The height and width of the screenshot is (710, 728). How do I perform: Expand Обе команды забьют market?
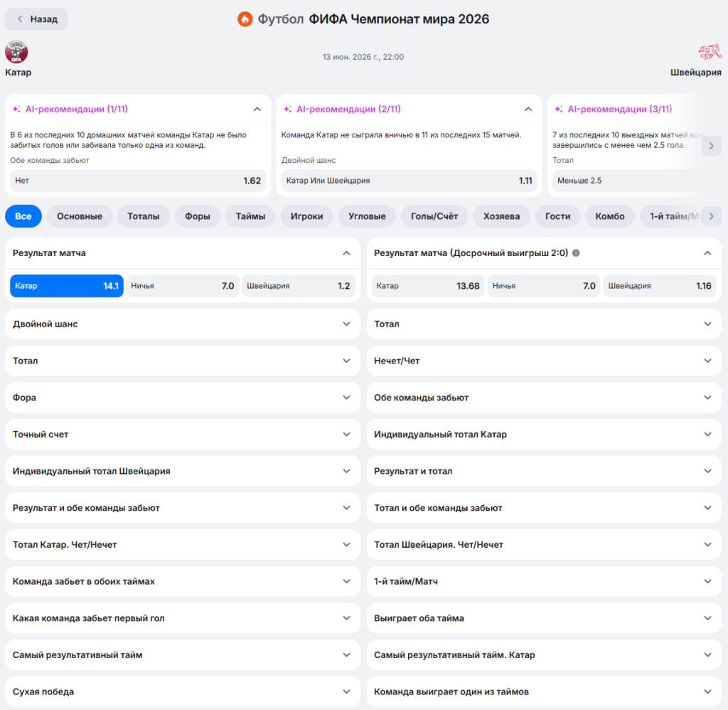[x=544, y=397]
